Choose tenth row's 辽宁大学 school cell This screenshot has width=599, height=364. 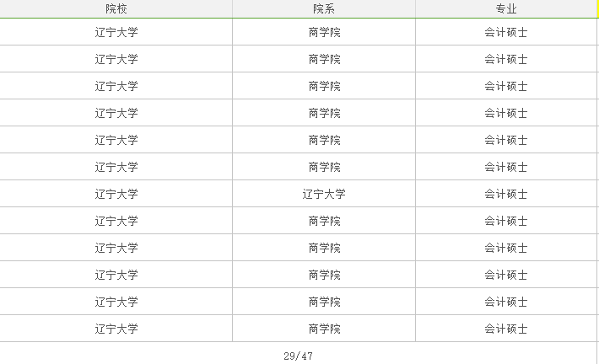116,275
